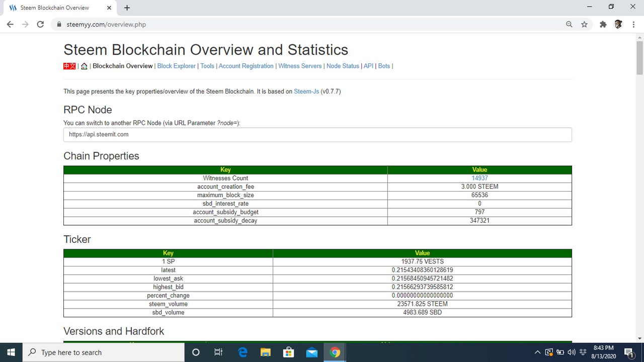644x362 pixels.
Task: Open the home icon link
Action: click(x=84, y=66)
